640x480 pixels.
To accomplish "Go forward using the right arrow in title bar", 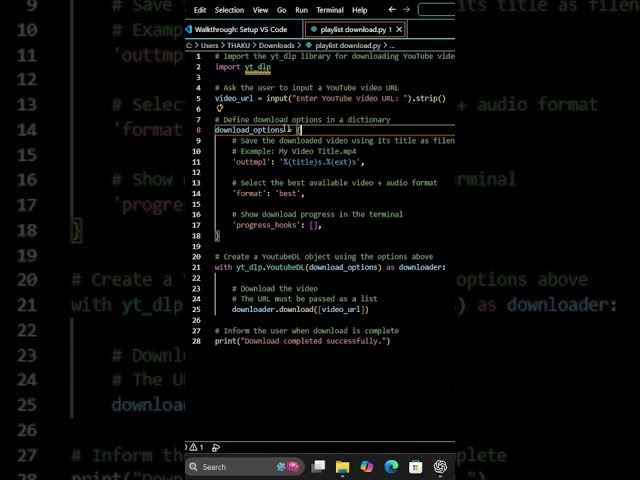I will click(407, 9).
